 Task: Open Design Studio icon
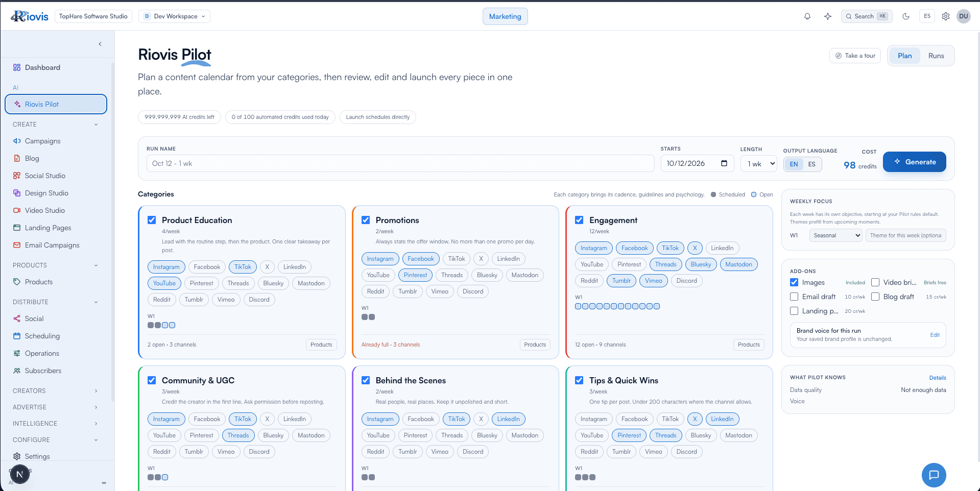[x=17, y=193]
